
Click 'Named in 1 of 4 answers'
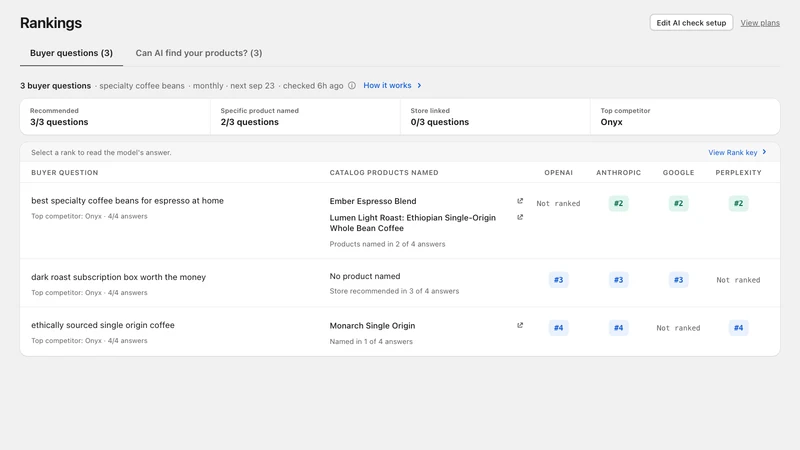371,341
